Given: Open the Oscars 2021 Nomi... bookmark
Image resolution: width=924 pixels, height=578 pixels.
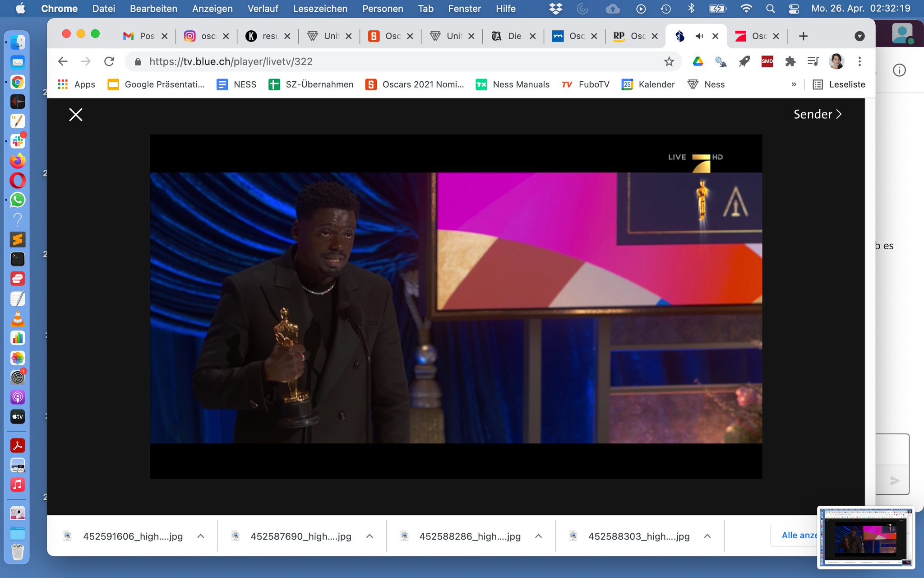Looking at the screenshot, I should [415, 84].
